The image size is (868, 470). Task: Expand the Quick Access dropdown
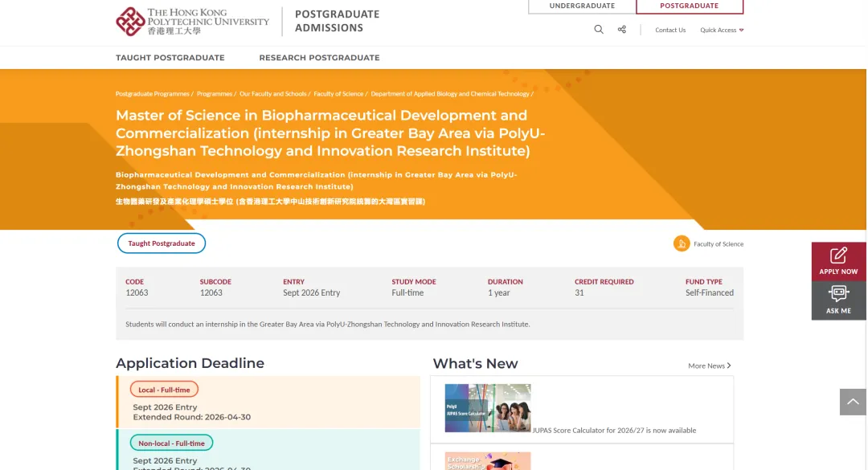(x=721, y=31)
